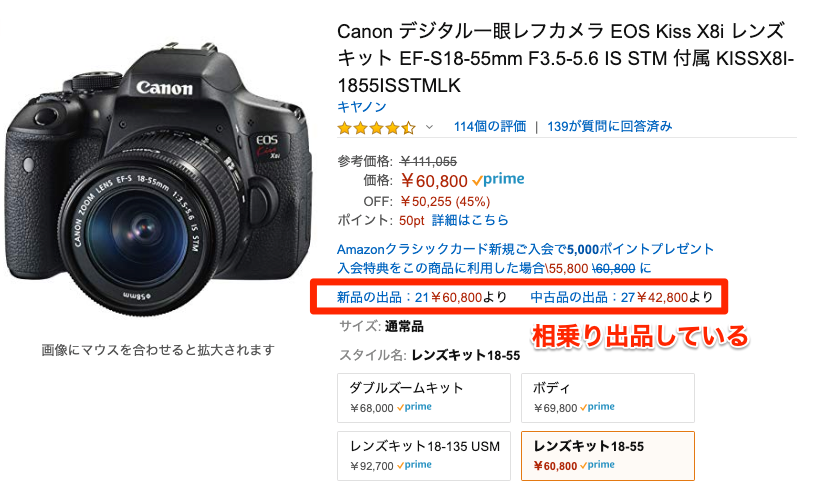Open the 詳細はこちら points link
819x492 pixels.
[470, 220]
